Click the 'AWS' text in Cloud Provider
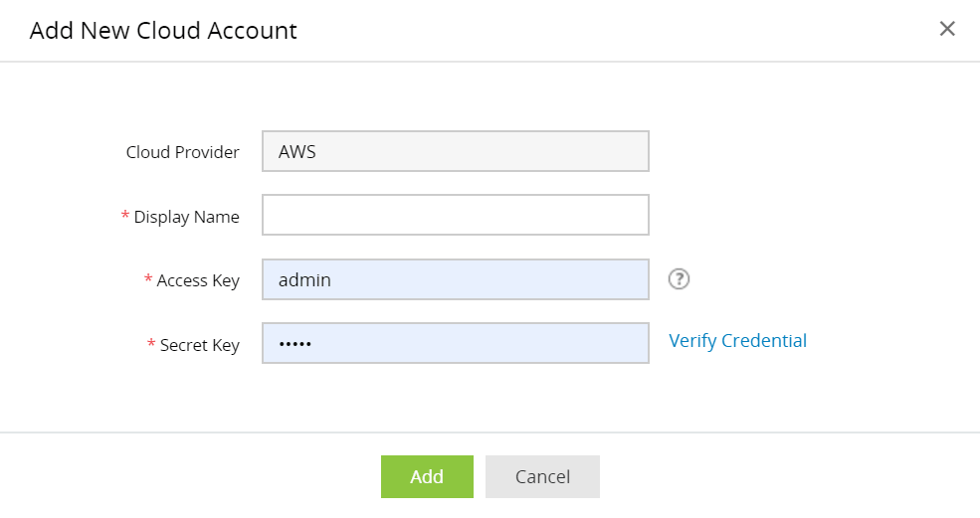Image resolution: width=980 pixels, height=518 pixels. [296, 153]
